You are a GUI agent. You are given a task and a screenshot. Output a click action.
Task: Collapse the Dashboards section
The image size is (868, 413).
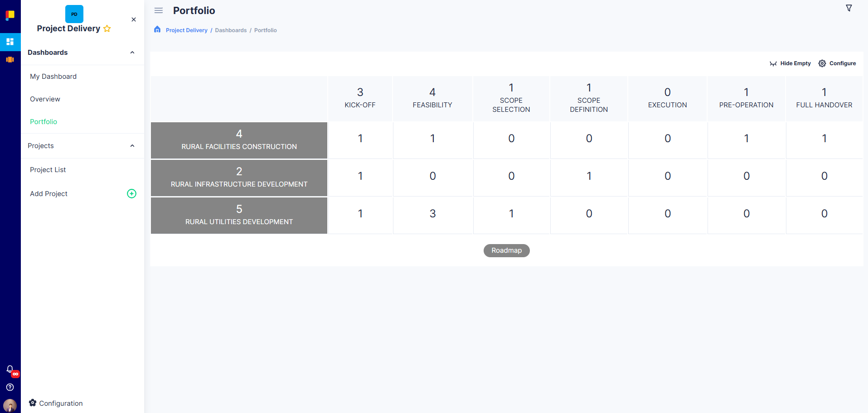tap(132, 52)
